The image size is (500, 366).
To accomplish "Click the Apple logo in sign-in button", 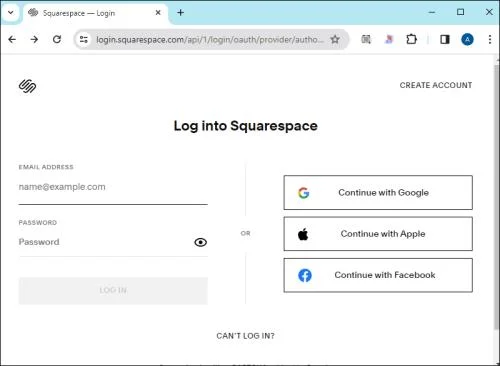I will 303,234.
